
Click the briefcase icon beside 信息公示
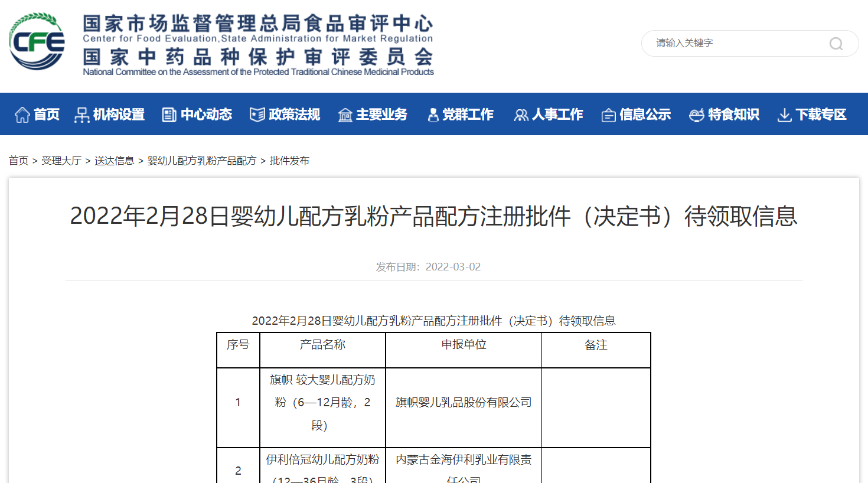click(x=608, y=115)
